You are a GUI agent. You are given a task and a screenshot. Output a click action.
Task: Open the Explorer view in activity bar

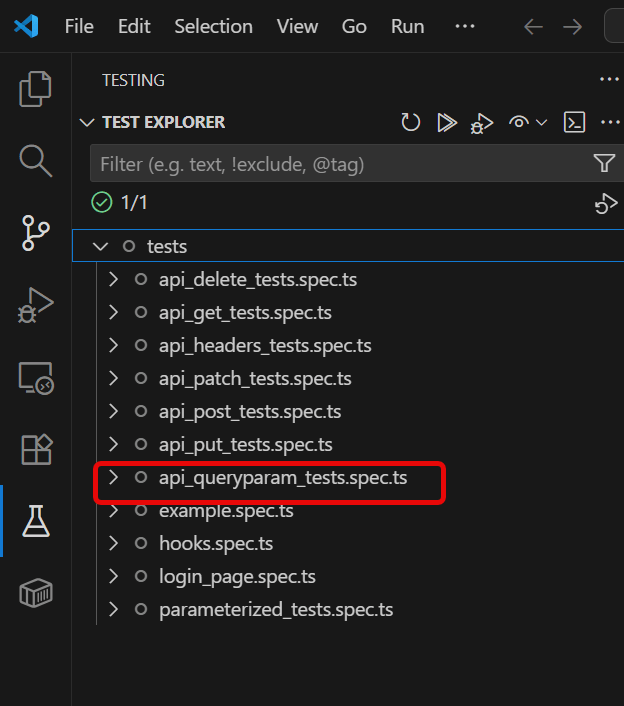35,89
